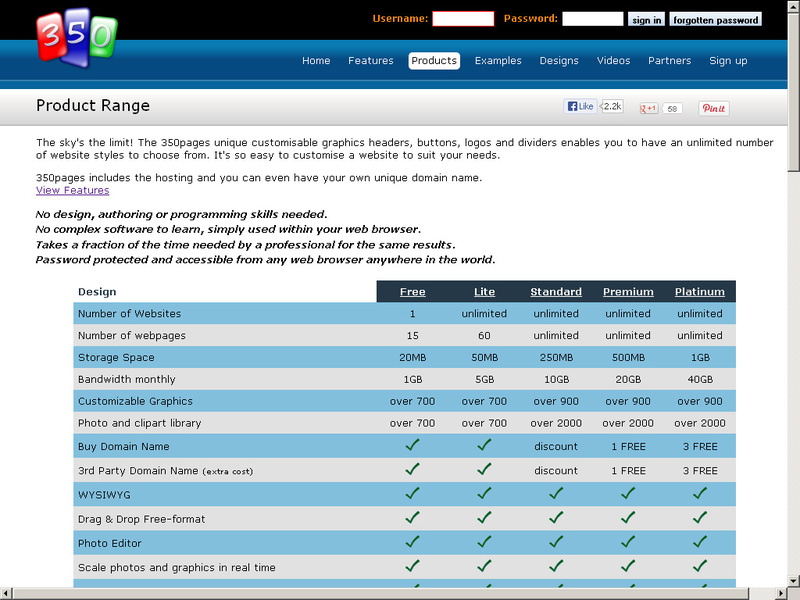Viewport: 800px width, 600px height.
Task: Click the Lite checkmark for Buy Domain Name
Action: tap(484, 445)
